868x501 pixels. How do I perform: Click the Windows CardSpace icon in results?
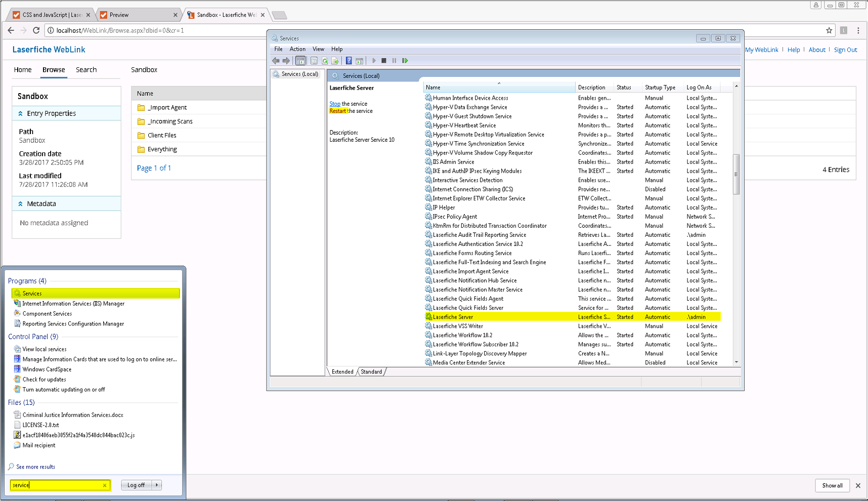tap(17, 369)
